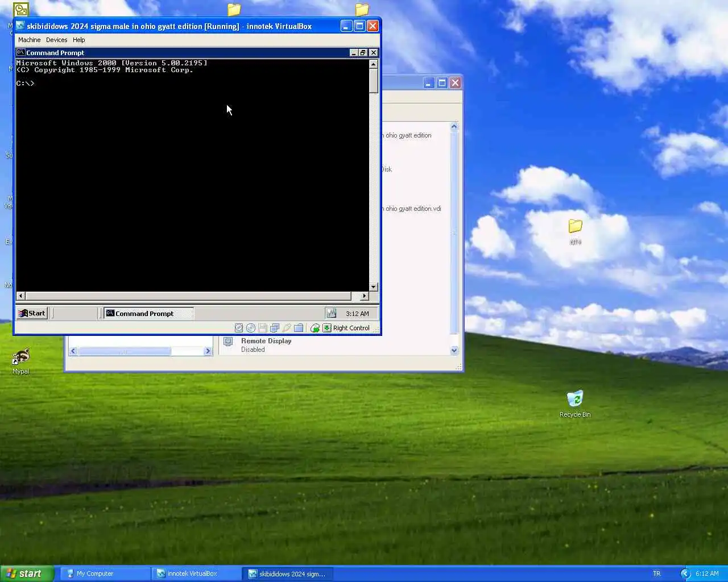Click the floppy disk status icon

coord(263,328)
